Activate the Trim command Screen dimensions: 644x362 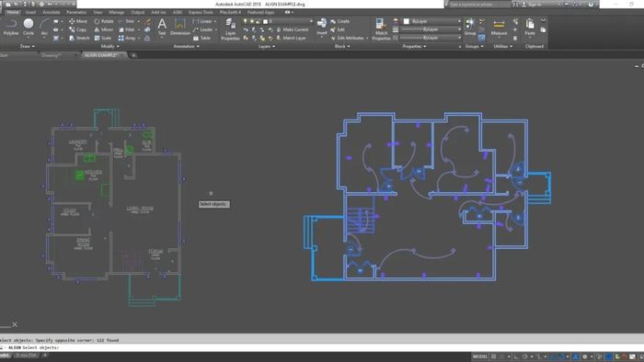pyautogui.click(x=127, y=21)
